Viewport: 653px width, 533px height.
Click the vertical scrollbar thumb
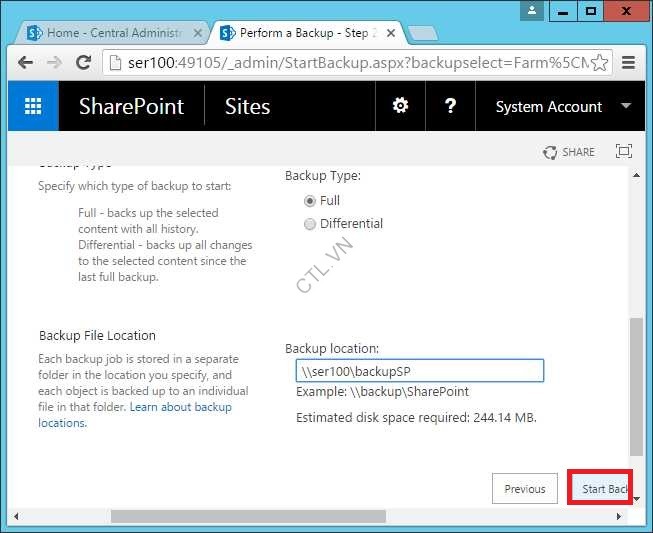pyautogui.click(x=636, y=387)
